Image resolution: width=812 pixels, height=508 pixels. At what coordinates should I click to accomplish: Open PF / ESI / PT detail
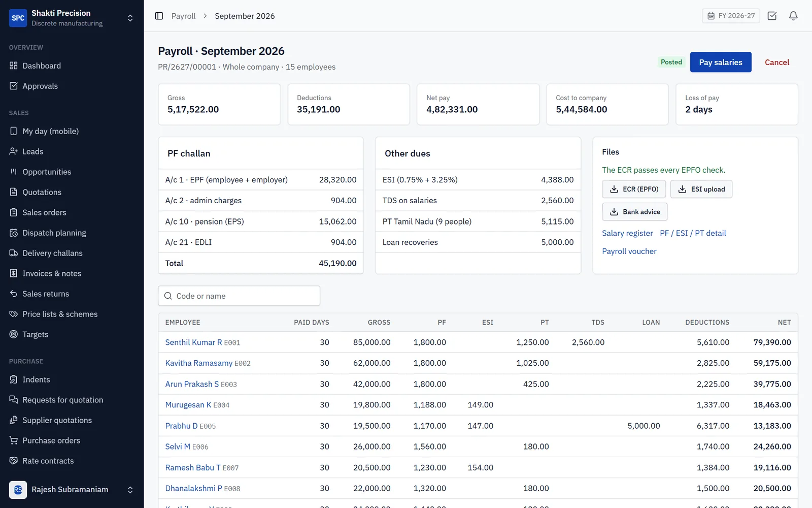(693, 233)
